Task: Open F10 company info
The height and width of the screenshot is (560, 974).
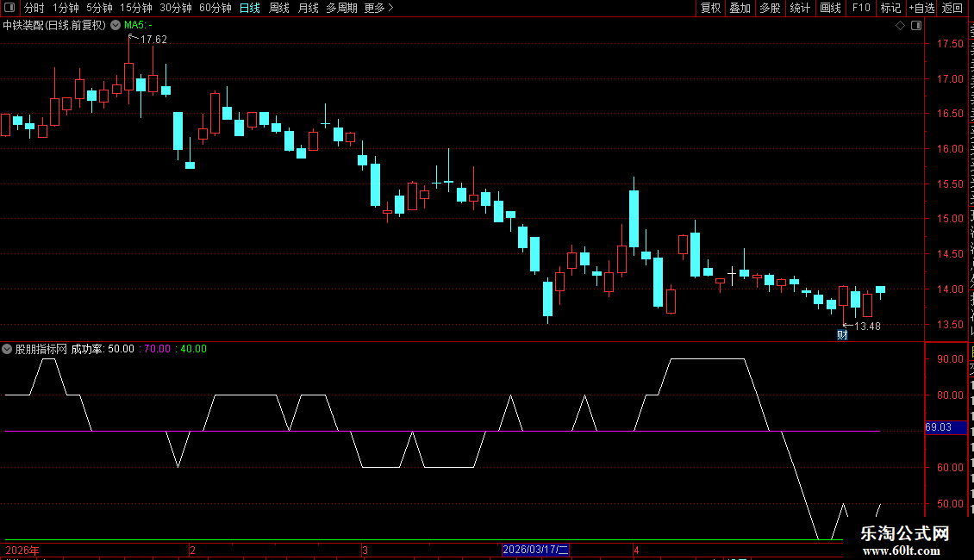Action: click(x=861, y=8)
